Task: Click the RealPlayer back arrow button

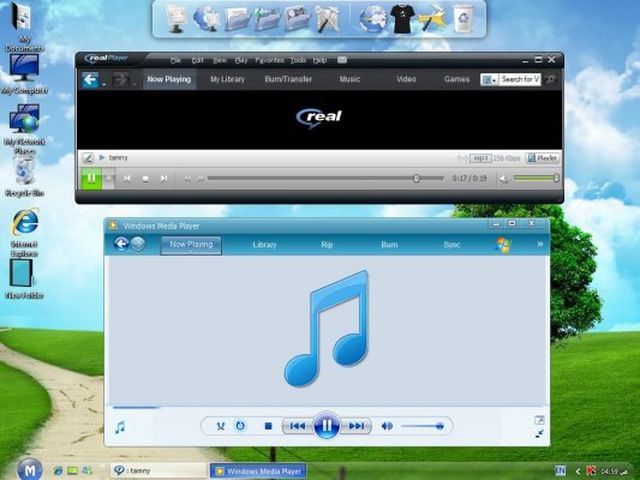Action: pos(90,79)
